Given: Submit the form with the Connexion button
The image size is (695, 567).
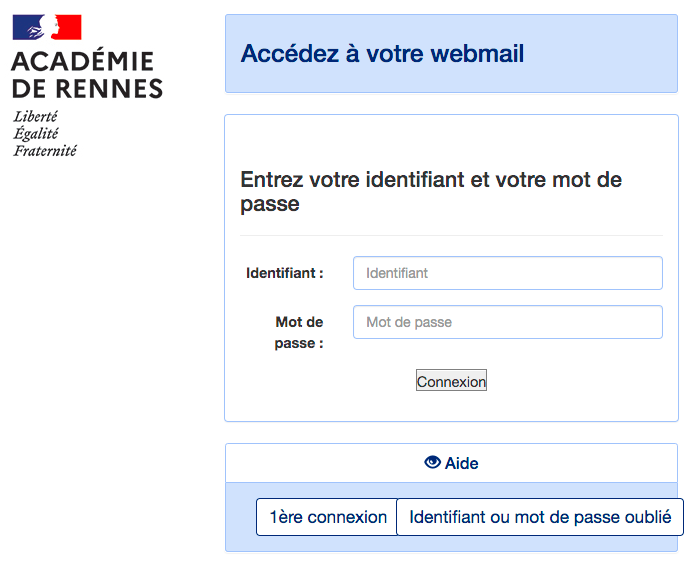Looking at the screenshot, I should (451, 380).
